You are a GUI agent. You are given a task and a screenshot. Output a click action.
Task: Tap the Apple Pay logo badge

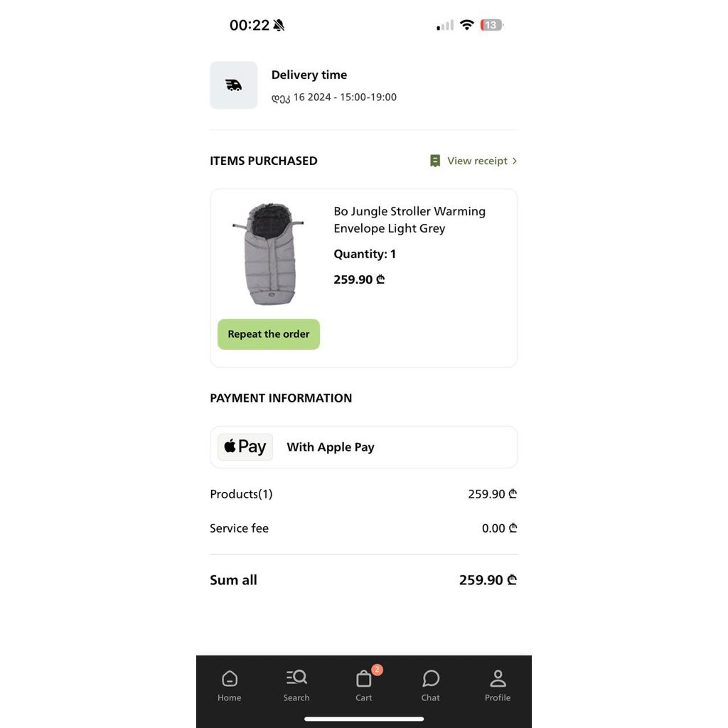click(x=245, y=446)
